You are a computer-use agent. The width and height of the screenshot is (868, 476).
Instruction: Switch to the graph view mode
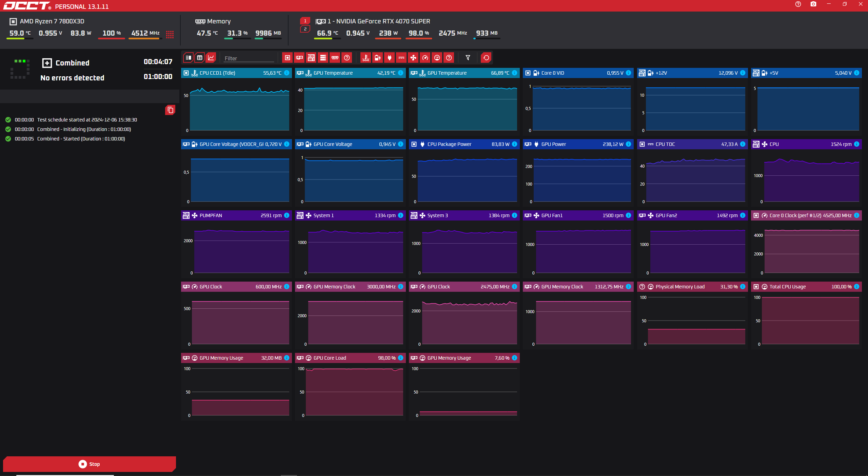click(211, 58)
